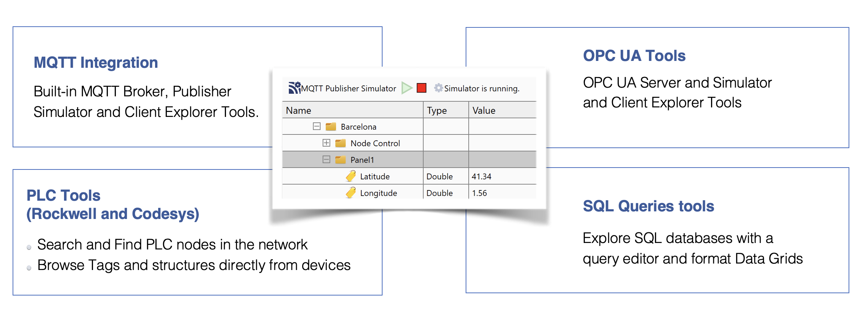The height and width of the screenshot is (310, 868).
Task: Select the Longitude value cell 1.56
Action: (x=479, y=193)
